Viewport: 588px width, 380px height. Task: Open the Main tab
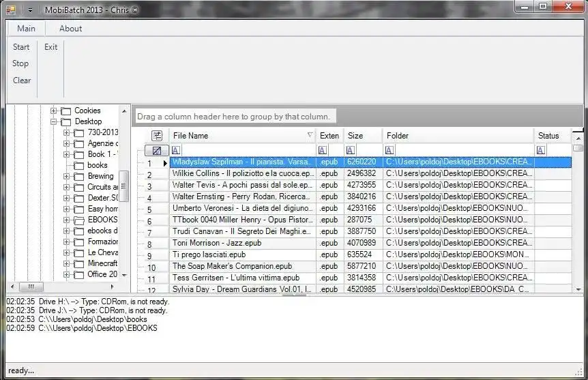click(26, 29)
